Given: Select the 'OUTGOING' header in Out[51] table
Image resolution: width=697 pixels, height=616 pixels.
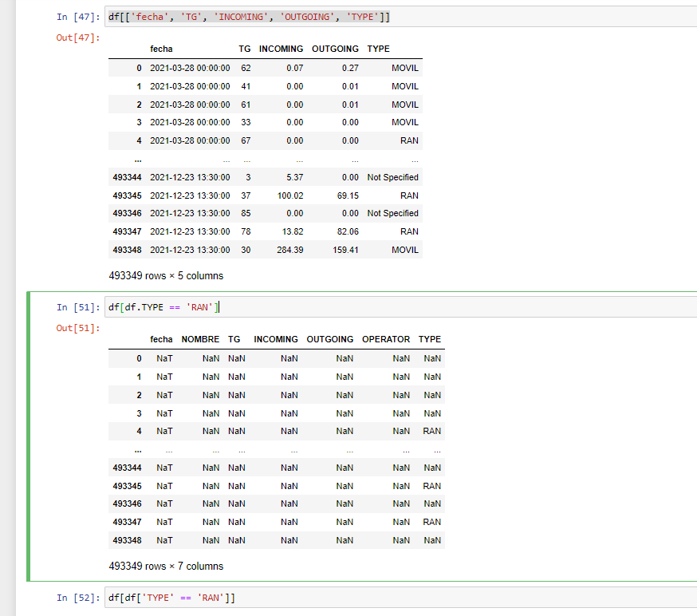Looking at the screenshot, I should tap(330, 339).
